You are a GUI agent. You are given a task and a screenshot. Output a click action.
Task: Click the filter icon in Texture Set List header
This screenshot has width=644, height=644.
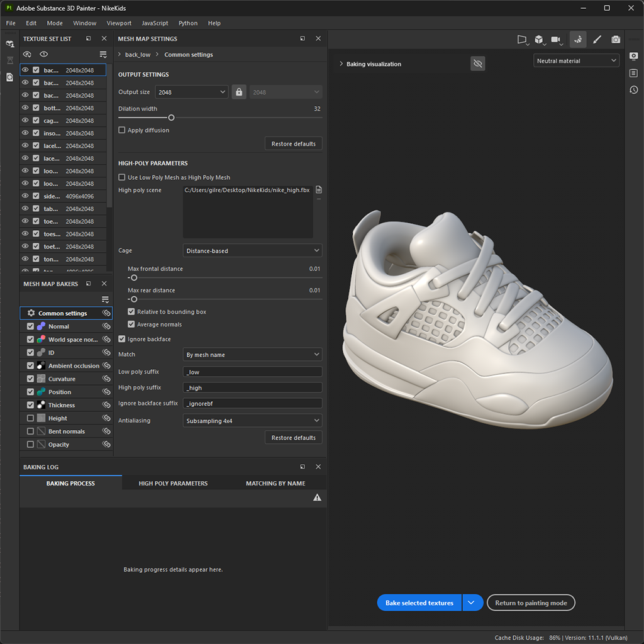(103, 54)
